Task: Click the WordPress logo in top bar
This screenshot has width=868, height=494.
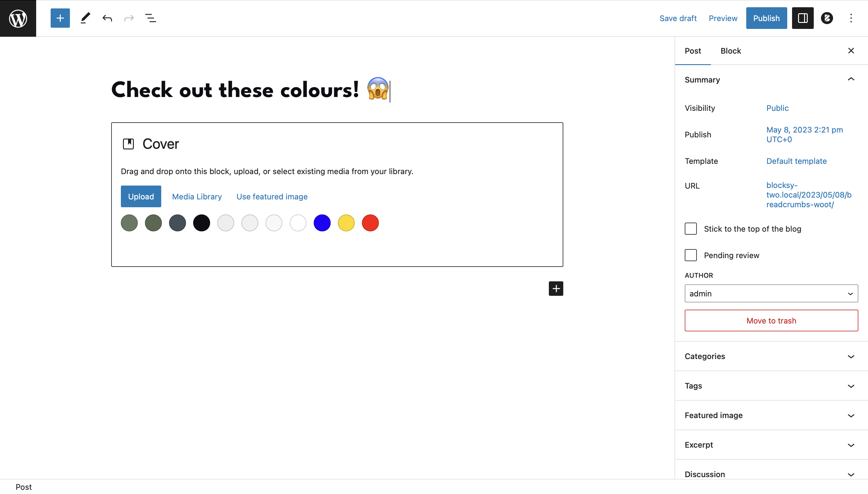Action: (18, 18)
